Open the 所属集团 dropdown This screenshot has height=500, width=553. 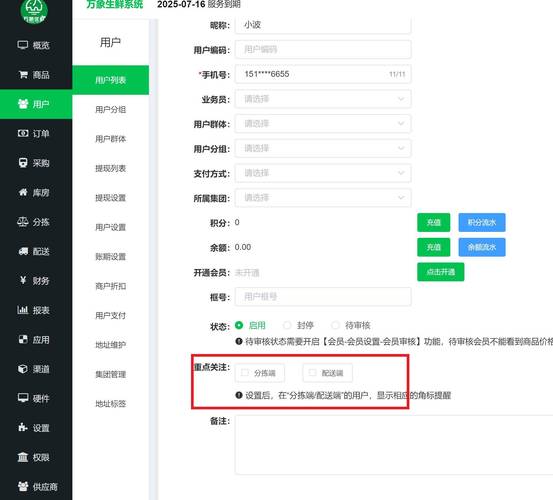323,198
